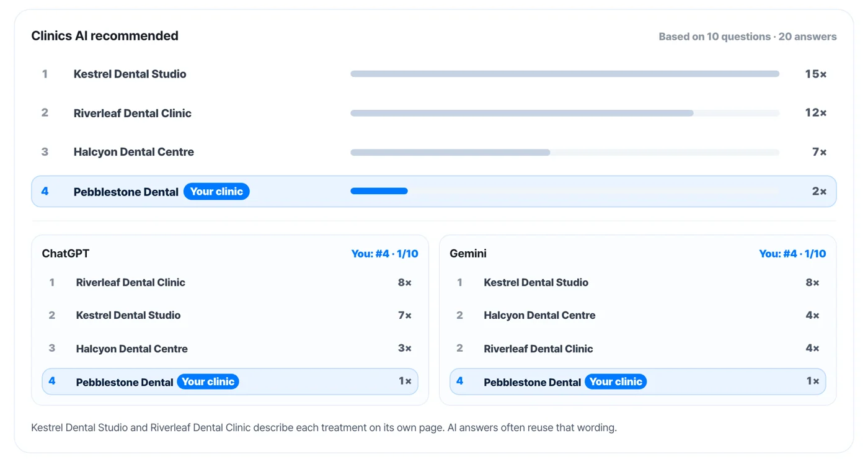Select Pebblestone Dental in Gemini card
The width and height of the screenshot is (868, 459).
(x=638, y=381)
